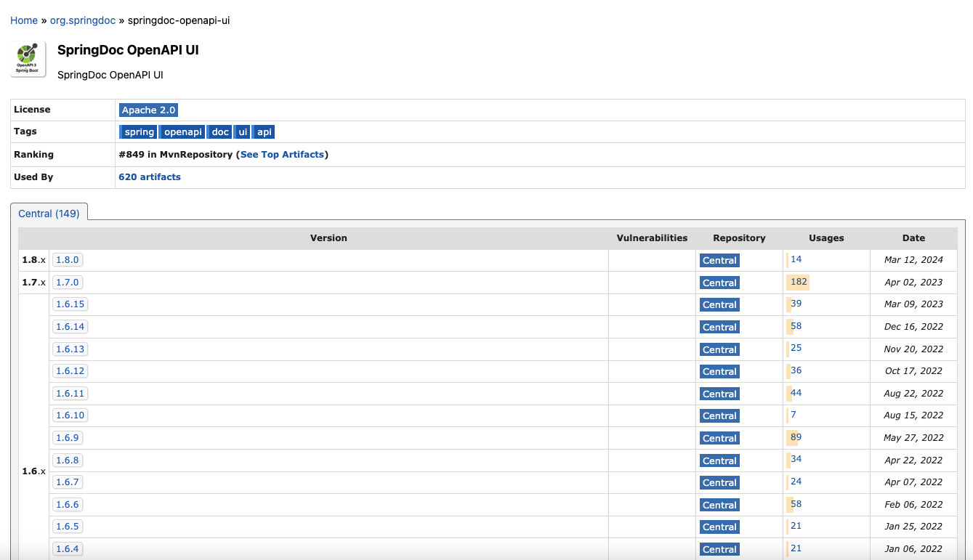973x560 pixels.
Task: Click the SpringDoc OpenAPI logo icon
Action: (x=28, y=60)
